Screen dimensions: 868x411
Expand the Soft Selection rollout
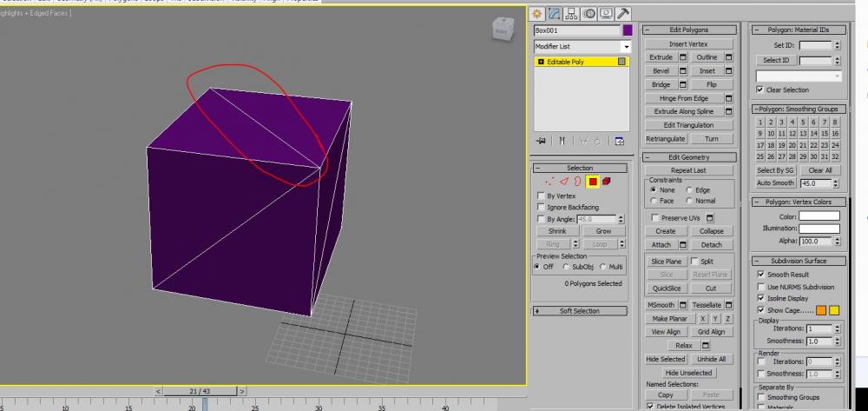580,311
